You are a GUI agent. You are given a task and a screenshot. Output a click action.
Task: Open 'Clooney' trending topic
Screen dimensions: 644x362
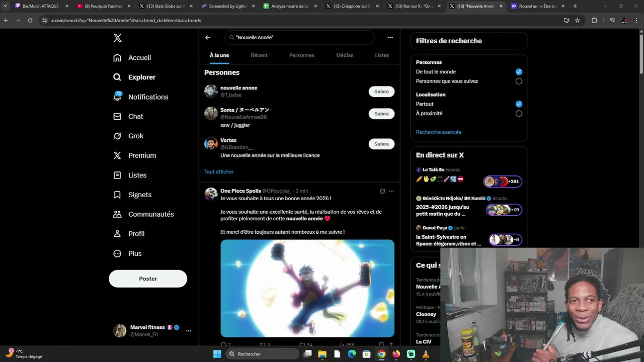[x=427, y=314]
